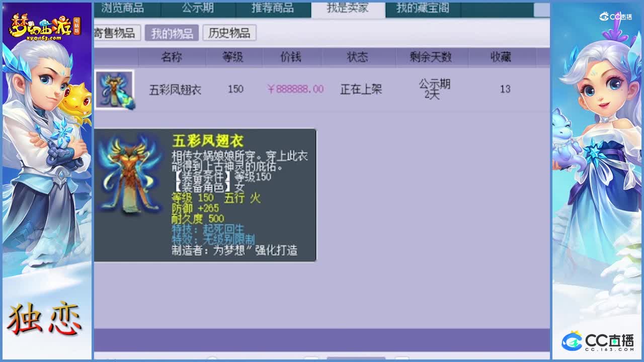Click the item name 五彩凤翅衣 in the row
Viewport: 644px width, 362px height.
tap(175, 89)
